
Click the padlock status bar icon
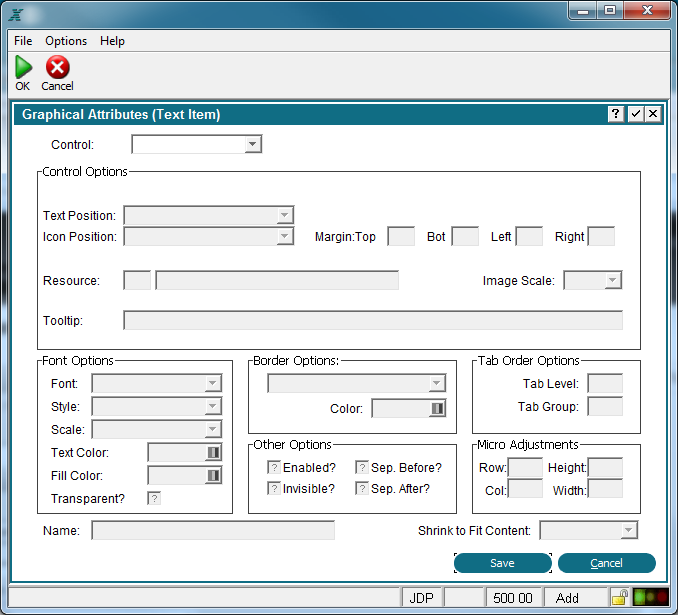tap(620, 598)
